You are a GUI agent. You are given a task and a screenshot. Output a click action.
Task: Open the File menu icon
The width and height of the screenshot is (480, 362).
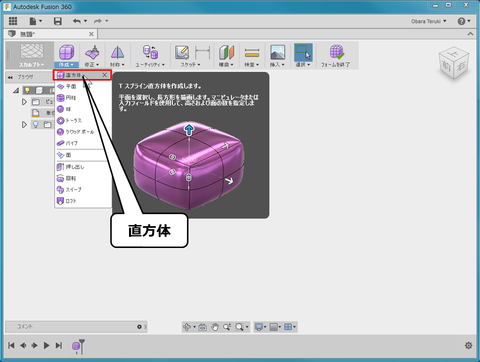[33, 21]
